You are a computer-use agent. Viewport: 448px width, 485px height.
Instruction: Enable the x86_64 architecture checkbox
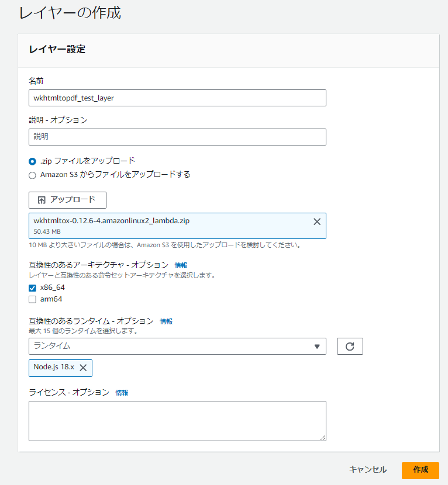(x=32, y=287)
